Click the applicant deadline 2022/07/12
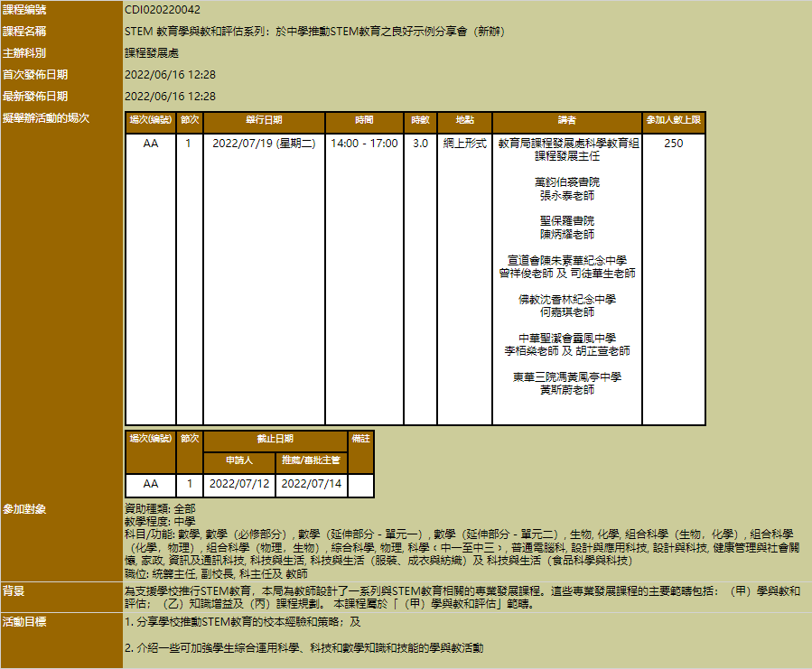812x669 pixels. pyautogui.click(x=239, y=484)
